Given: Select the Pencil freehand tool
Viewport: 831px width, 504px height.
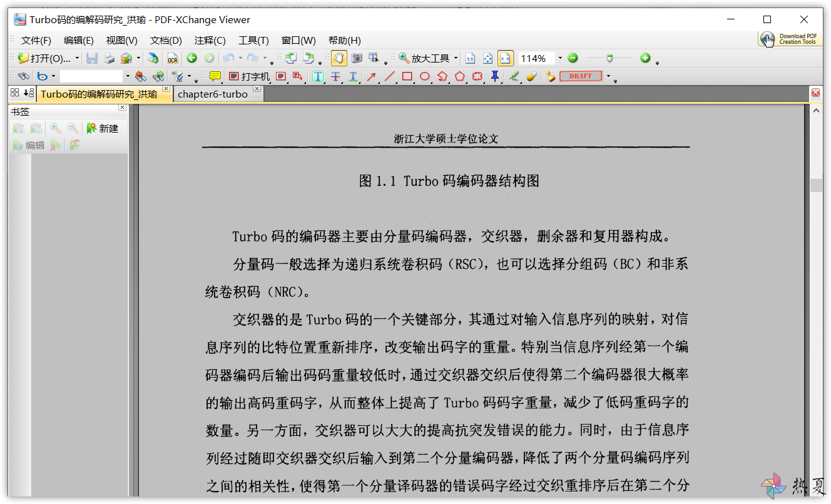Looking at the screenshot, I should point(514,76).
